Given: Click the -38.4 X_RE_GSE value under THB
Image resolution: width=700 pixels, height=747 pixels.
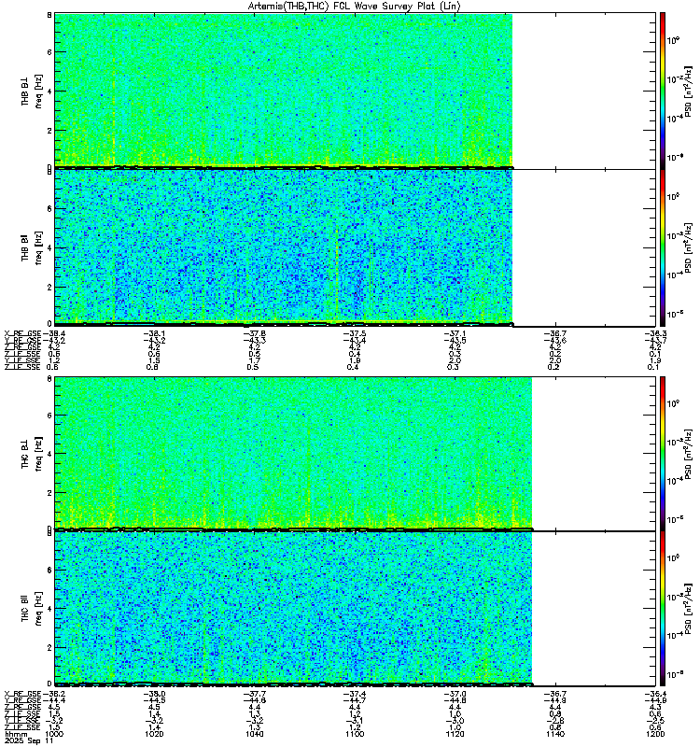Looking at the screenshot, I should pyautogui.click(x=53, y=333).
